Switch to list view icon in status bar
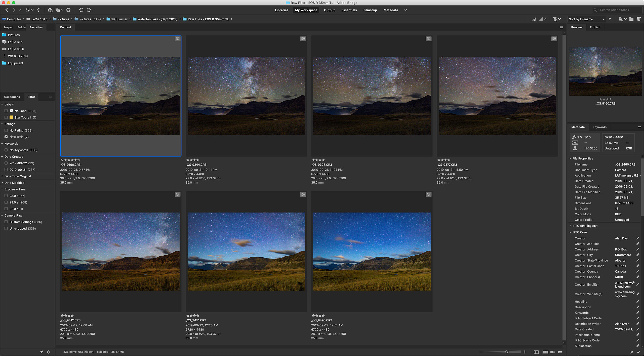This screenshot has width=644, height=356. (560, 352)
